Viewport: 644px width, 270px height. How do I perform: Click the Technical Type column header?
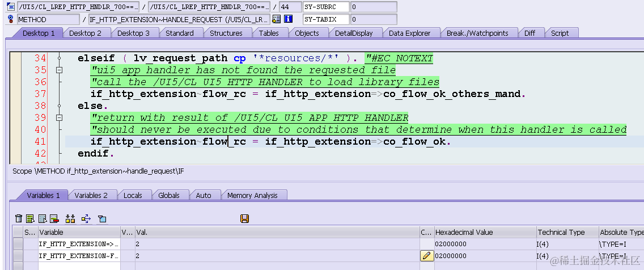[x=567, y=232]
